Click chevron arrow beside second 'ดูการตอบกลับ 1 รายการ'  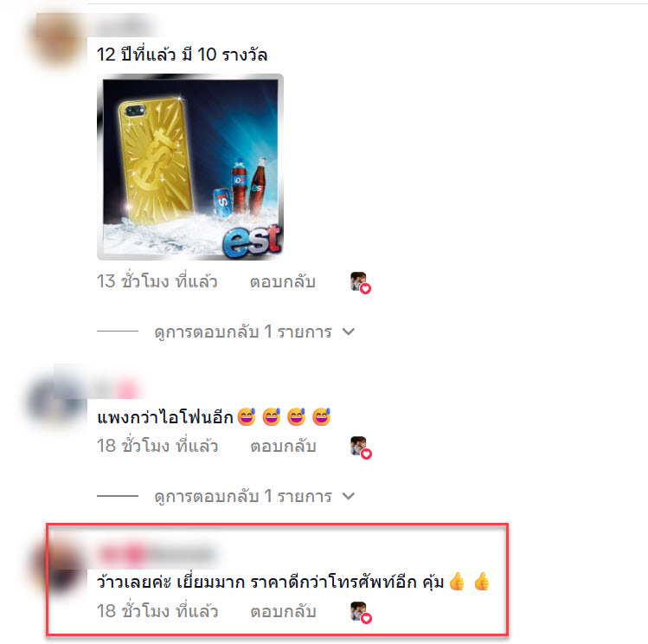coord(349,496)
